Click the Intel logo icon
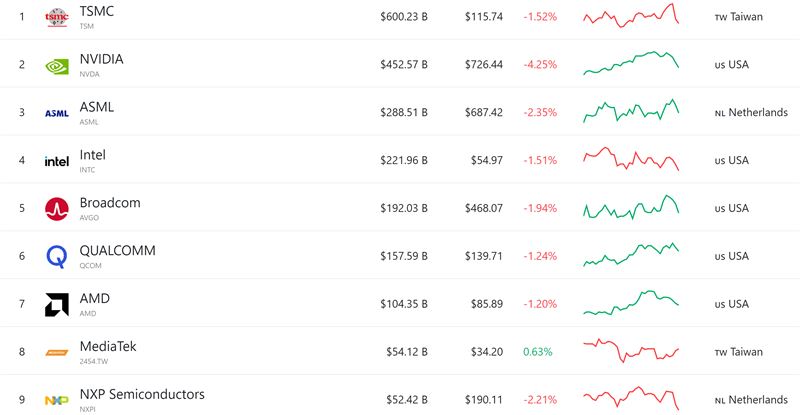 [57, 161]
